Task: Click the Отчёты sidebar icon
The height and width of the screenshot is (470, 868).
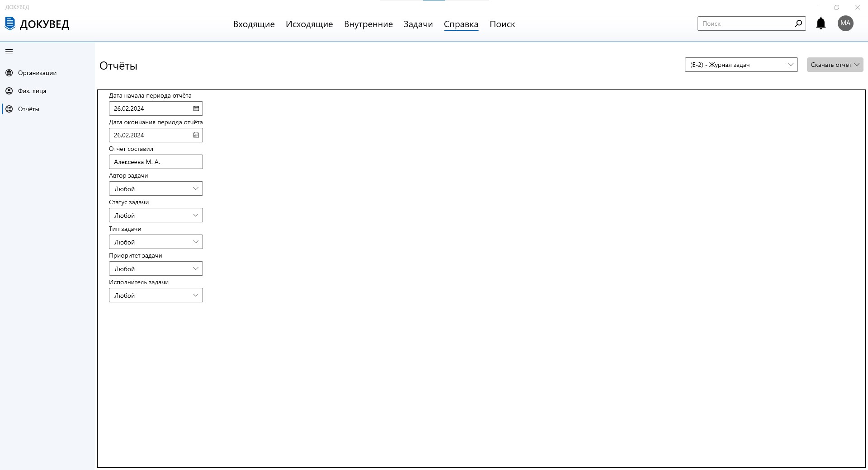Action: coord(9,109)
